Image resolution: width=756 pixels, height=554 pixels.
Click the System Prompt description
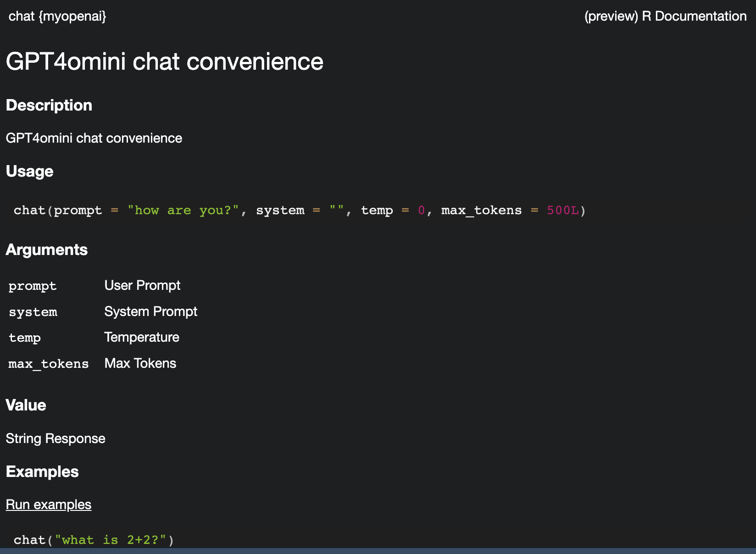(151, 311)
